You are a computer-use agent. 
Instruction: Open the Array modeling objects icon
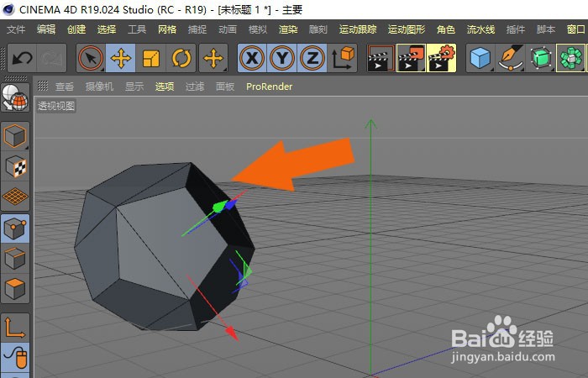570,58
